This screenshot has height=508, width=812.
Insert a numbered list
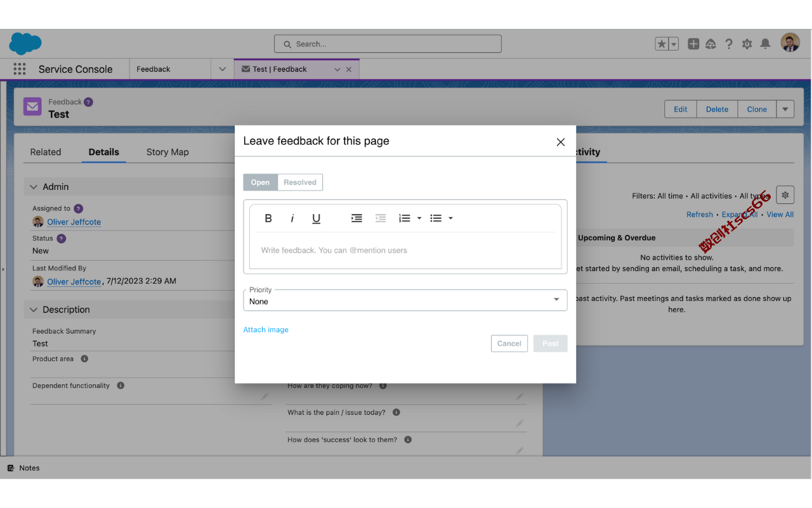tap(404, 218)
